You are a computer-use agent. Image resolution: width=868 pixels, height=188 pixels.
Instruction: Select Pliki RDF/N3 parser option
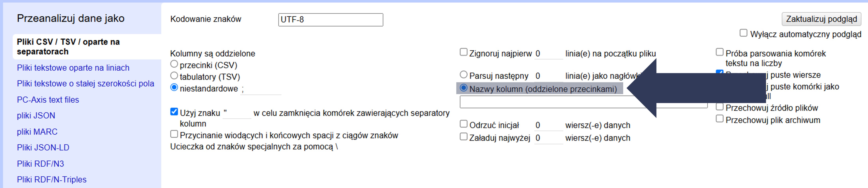pos(40,164)
